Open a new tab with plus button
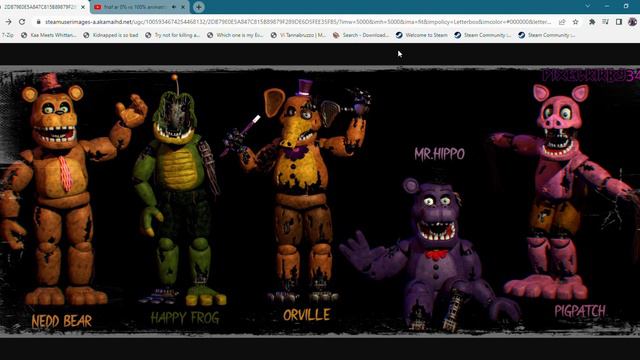Image resolution: width=640 pixels, height=360 pixels. (x=199, y=7)
